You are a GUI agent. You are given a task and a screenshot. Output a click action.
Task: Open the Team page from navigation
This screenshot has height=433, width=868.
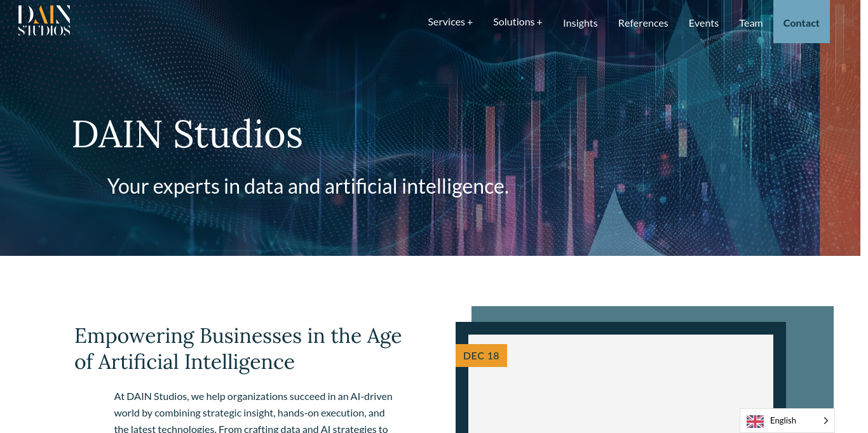[x=750, y=22]
